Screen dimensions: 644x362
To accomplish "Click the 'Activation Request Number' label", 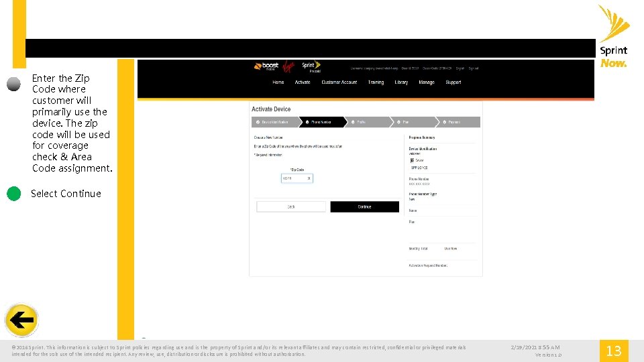I will tap(428, 265).
